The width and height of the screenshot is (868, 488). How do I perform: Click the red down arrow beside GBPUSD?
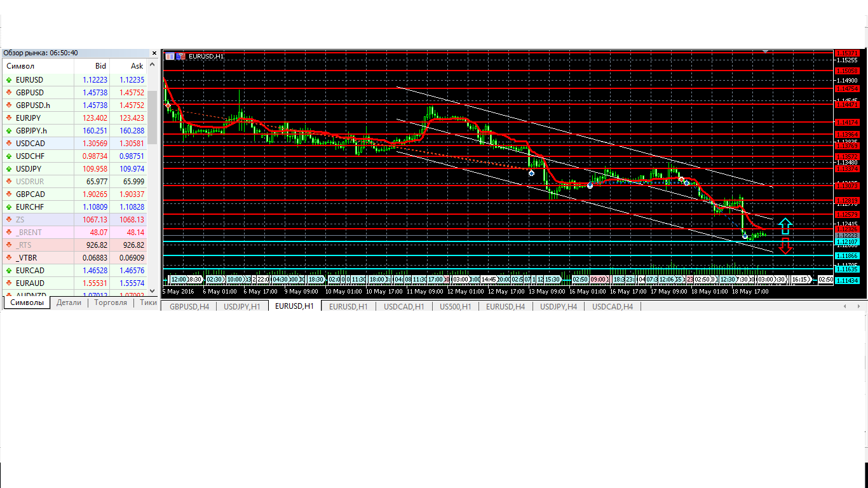coord(9,93)
